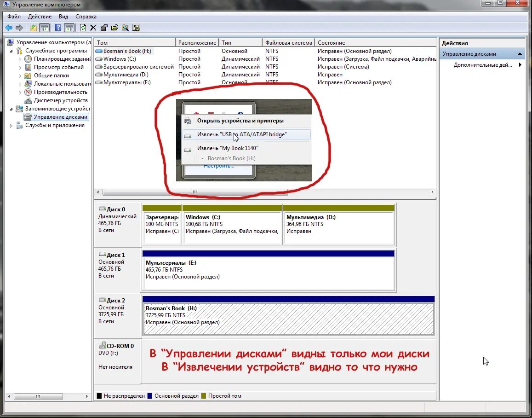Click the black Не распределен legend swatch

[x=99, y=396]
